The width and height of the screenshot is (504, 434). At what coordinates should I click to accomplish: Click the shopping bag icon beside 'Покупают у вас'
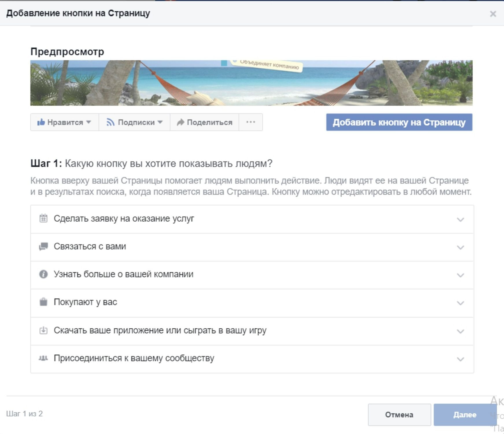[43, 302]
